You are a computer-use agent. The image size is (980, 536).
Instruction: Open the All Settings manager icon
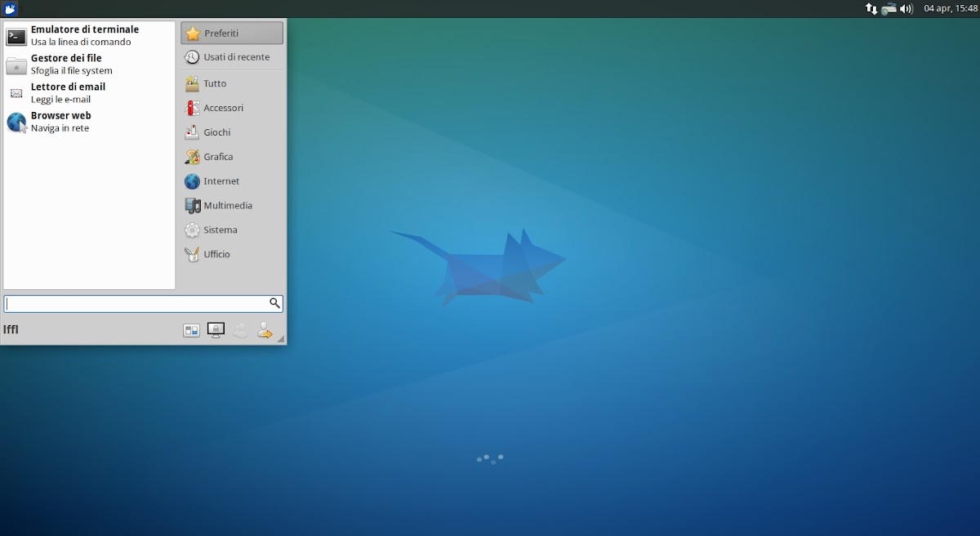pos(192,331)
